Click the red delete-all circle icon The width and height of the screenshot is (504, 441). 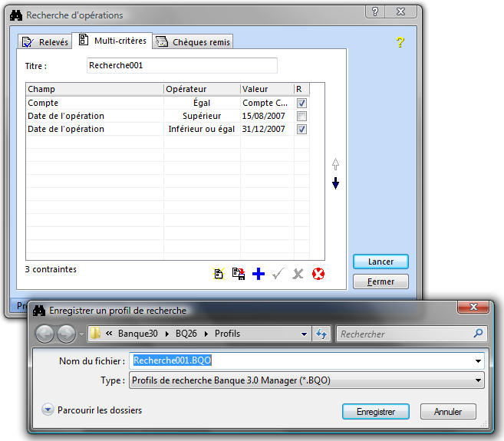318,274
